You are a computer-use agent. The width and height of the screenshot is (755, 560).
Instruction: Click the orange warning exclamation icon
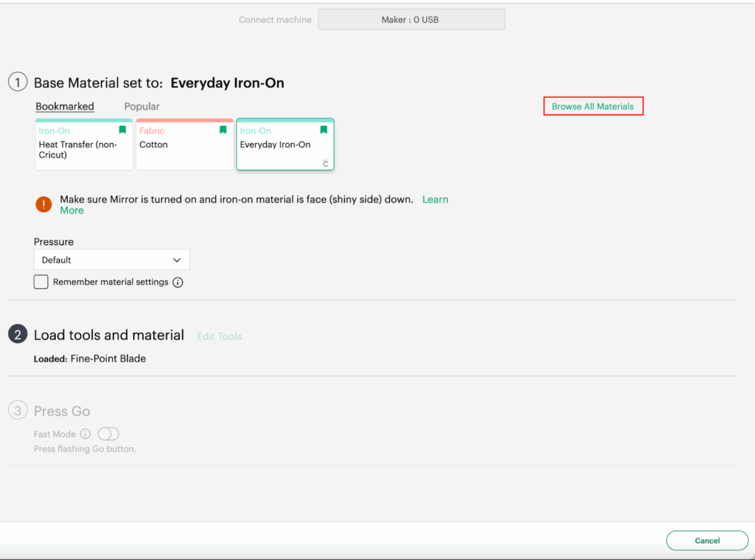pyautogui.click(x=44, y=205)
